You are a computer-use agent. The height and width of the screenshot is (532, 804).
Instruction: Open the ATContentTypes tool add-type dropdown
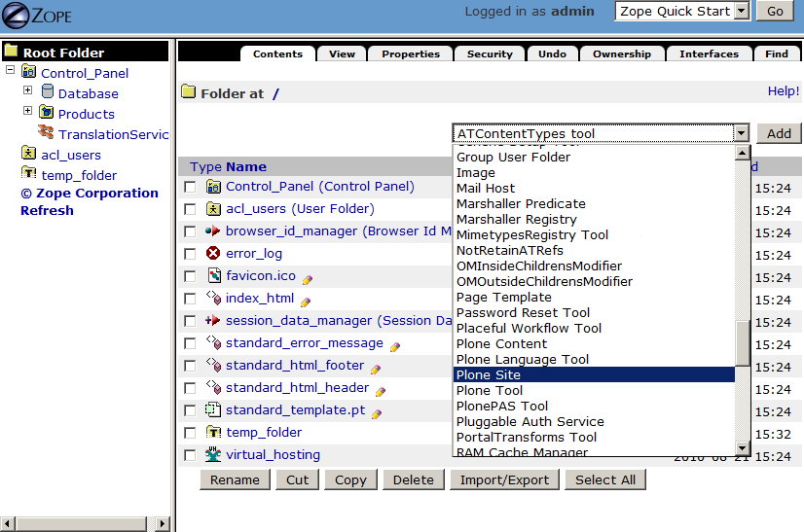(x=601, y=134)
